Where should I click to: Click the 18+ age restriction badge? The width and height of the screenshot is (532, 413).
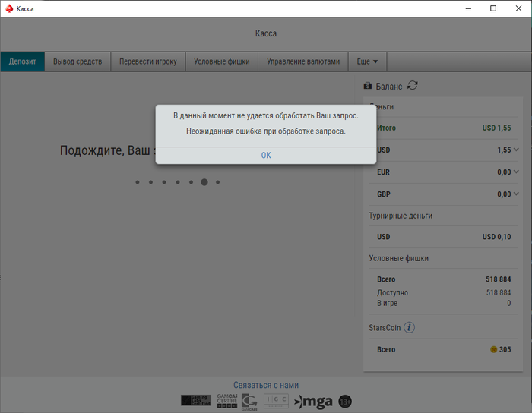pyautogui.click(x=345, y=402)
